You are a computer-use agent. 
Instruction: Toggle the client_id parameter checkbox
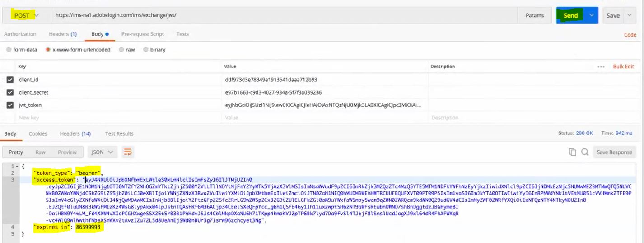coord(10,80)
